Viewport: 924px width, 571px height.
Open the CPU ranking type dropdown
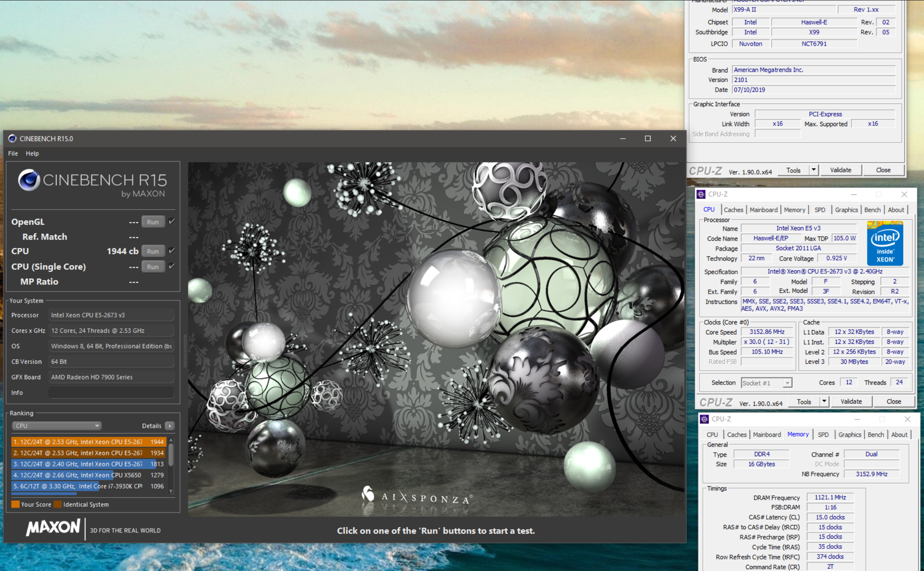[57, 426]
